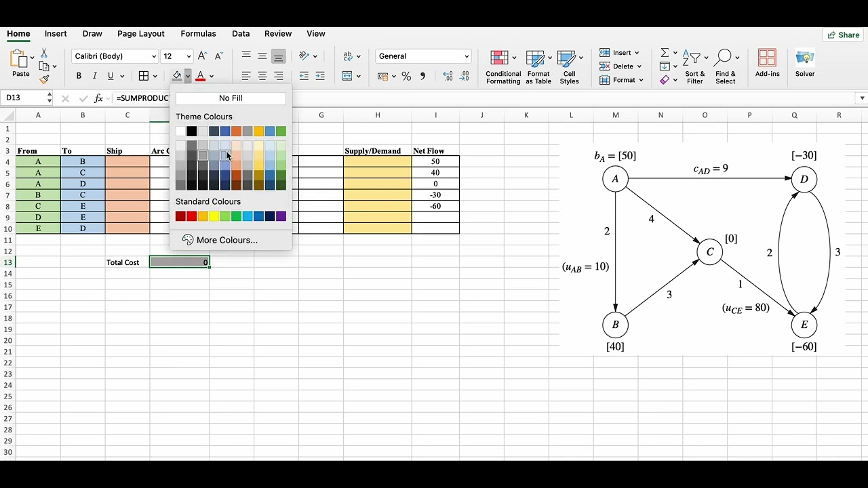Choose No Fill in colour menu
The height and width of the screenshot is (488, 868).
[x=231, y=98]
